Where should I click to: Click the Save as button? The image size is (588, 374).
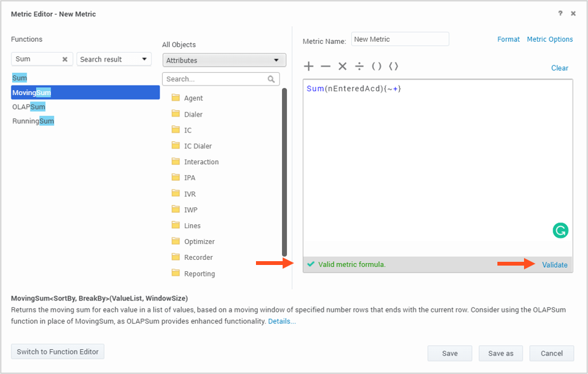coord(501,353)
